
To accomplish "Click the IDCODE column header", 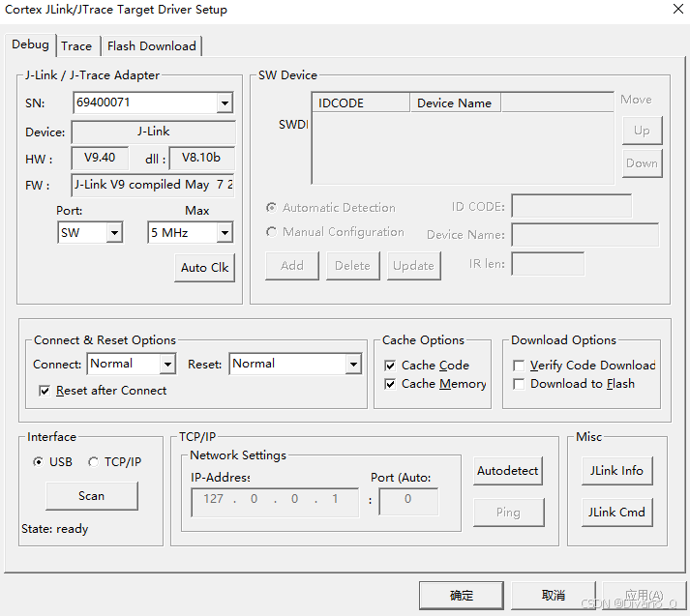I will point(361,103).
